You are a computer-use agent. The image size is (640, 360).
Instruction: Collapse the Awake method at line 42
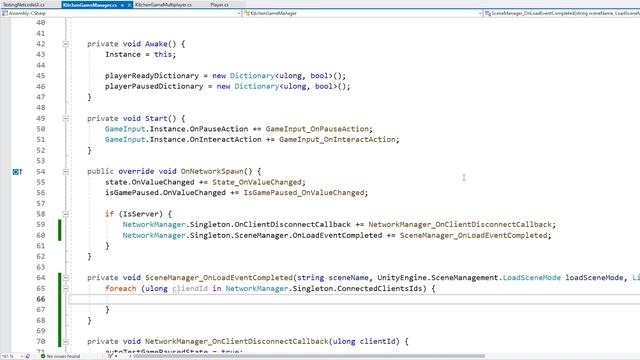[x=65, y=44]
